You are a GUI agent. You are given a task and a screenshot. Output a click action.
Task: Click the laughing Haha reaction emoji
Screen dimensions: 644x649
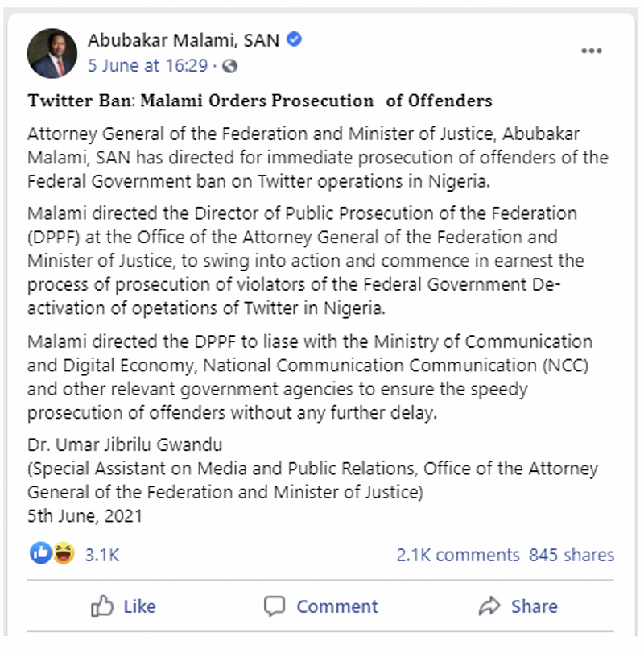[64, 552]
